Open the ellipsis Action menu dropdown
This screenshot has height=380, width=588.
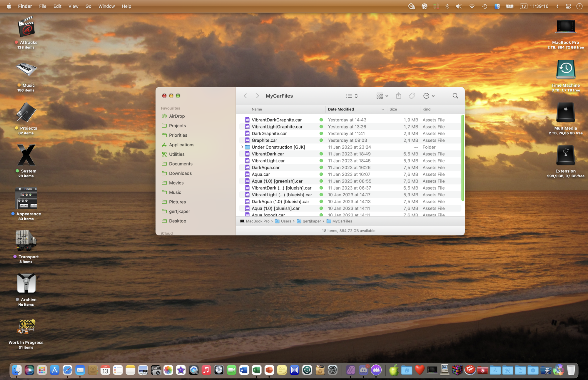coord(429,96)
